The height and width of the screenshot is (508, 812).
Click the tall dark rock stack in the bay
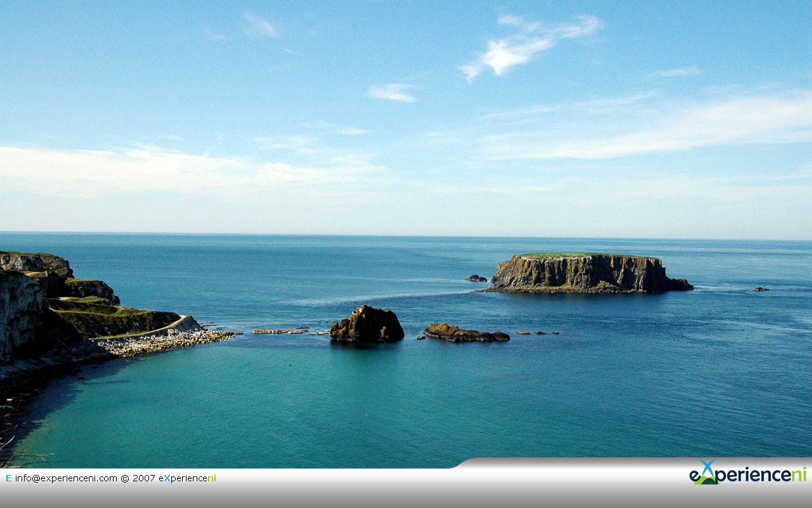(367, 324)
